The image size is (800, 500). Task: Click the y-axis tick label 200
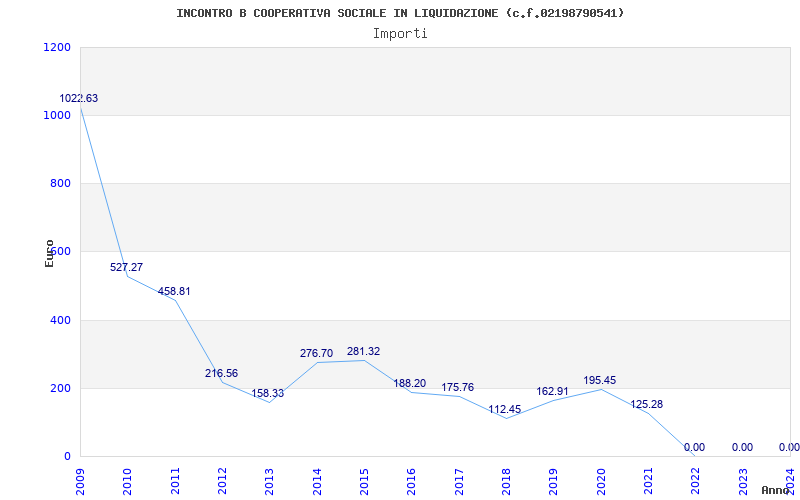click(x=61, y=388)
